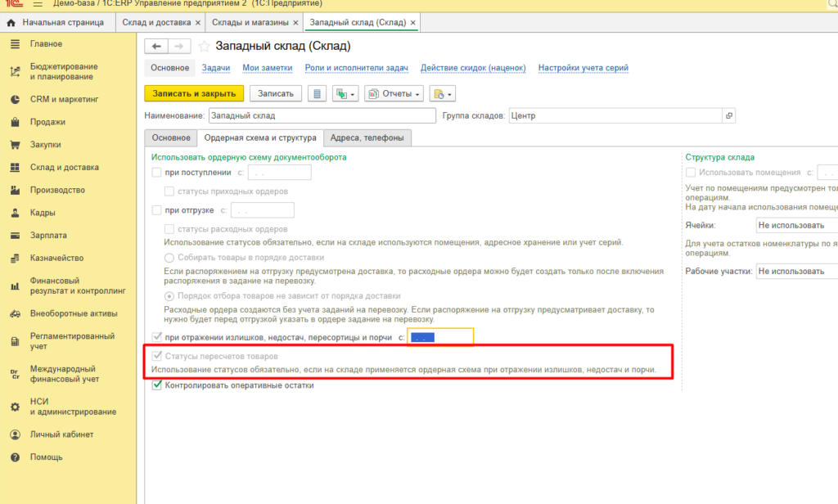
Task: Open the Группа складов selection icon
Action: pyautogui.click(x=729, y=115)
